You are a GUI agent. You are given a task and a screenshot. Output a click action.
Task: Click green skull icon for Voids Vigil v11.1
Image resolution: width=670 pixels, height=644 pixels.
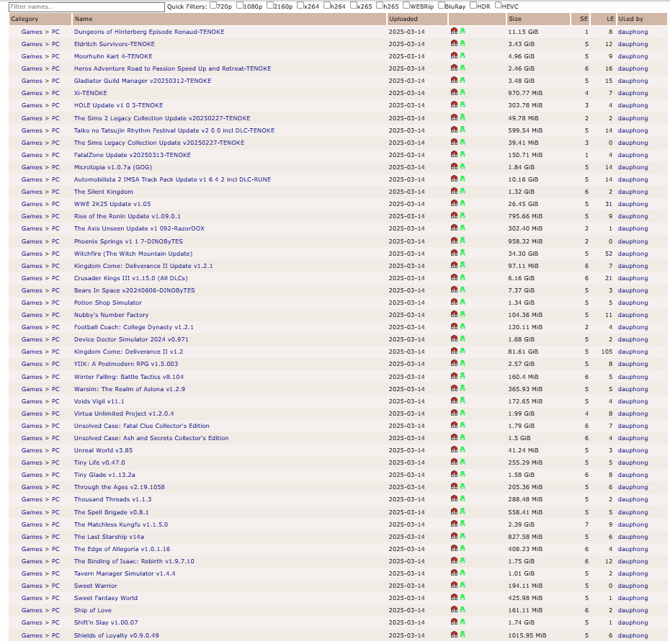tap(463, 401)
